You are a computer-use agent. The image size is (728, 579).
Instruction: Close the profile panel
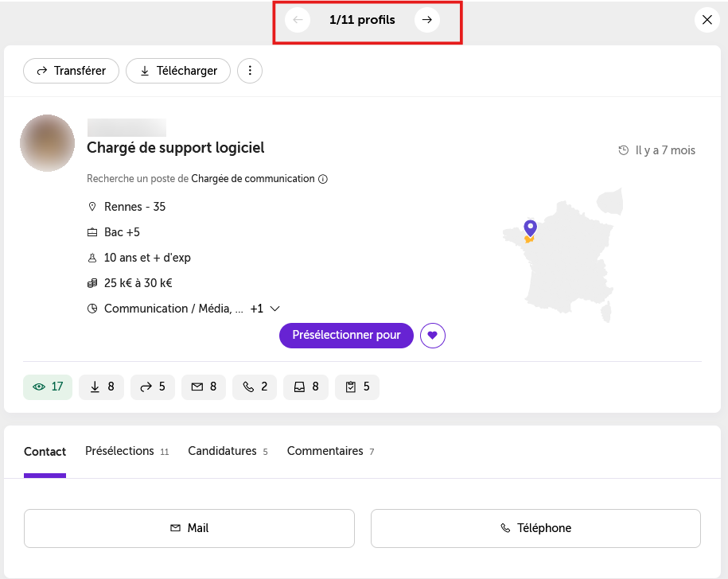tap(707, 20)
